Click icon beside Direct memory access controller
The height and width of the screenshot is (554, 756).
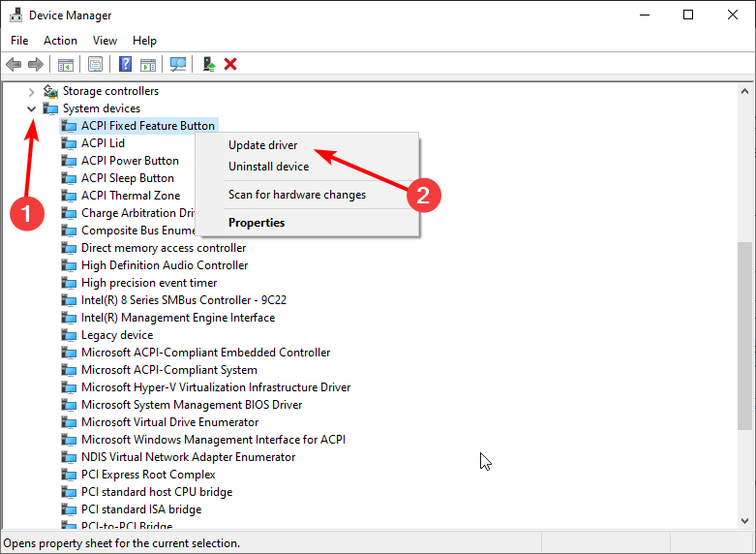tap(69, 248)
